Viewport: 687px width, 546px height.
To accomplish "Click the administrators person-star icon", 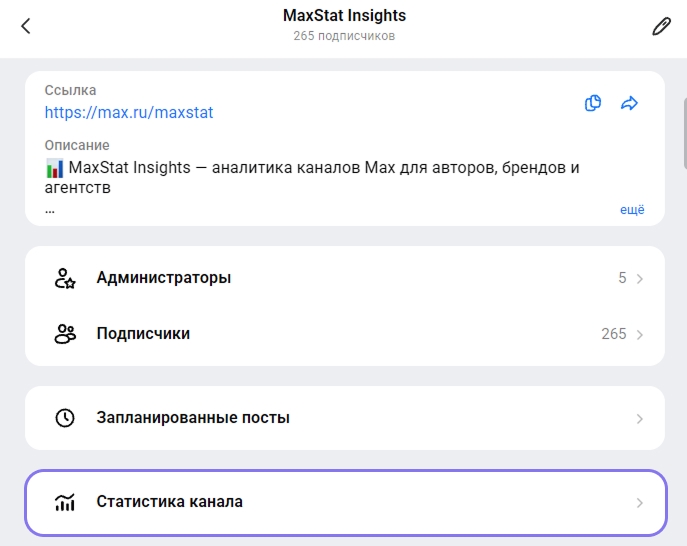I will [x=65, y=278].
